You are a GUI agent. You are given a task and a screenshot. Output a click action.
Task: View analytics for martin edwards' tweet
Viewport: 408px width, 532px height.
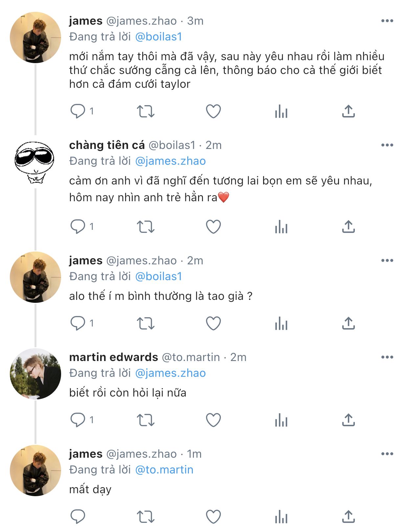click(281, 420)
